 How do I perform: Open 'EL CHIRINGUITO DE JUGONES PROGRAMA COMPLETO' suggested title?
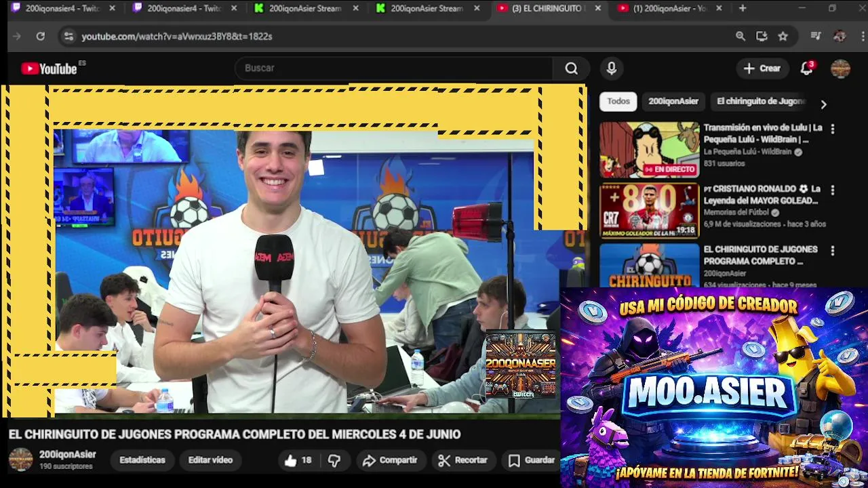point(760,256)
